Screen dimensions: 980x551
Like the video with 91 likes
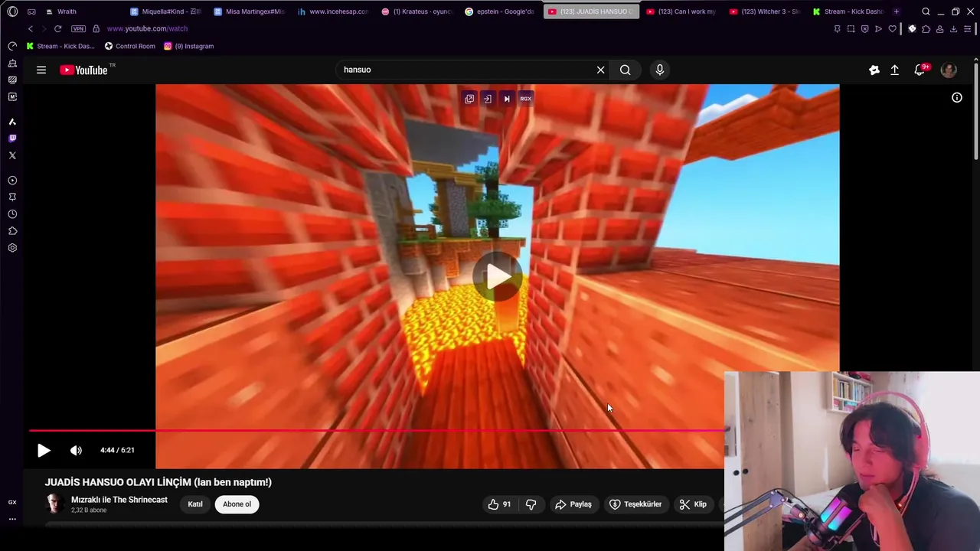[499, 504]
